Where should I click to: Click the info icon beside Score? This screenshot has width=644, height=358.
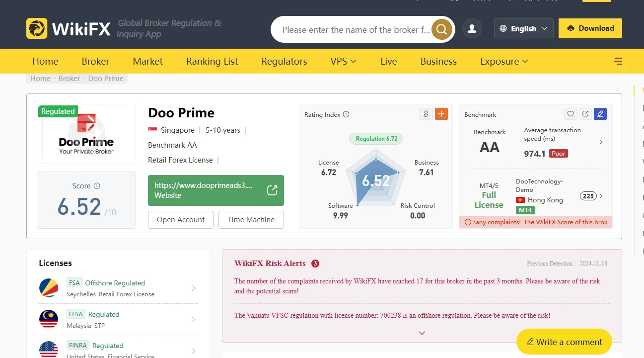97,186
